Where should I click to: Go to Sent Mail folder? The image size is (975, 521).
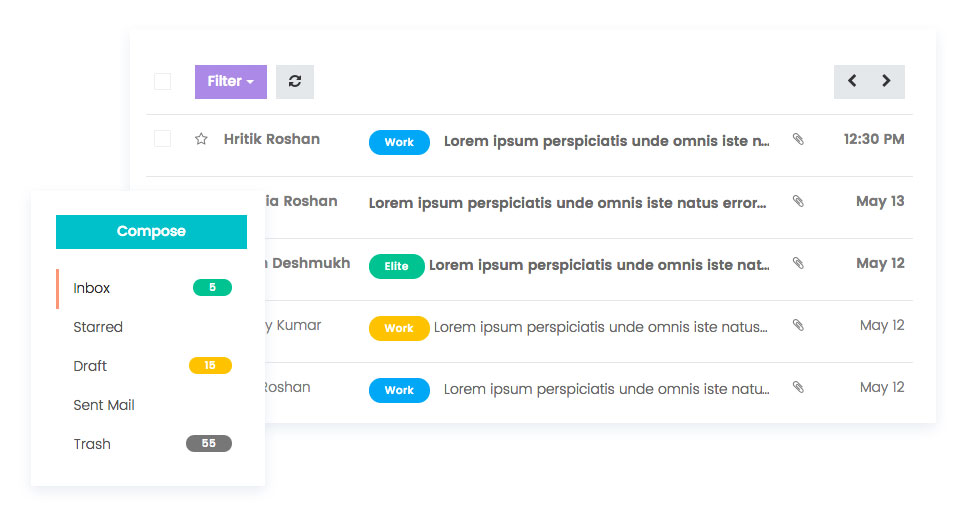point(104,405)
